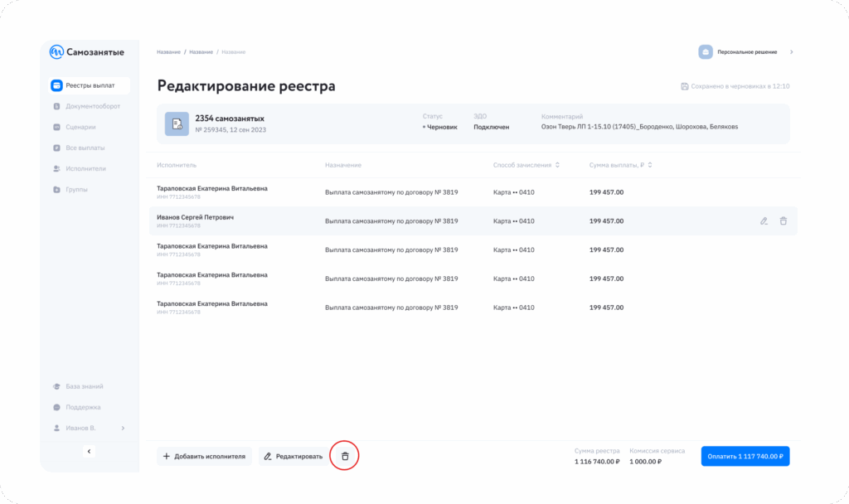Viewport: 849px width, 504px height.
Task: Click the Самозанятые logo
Action: pyautogui.click(x=87, y=52)
